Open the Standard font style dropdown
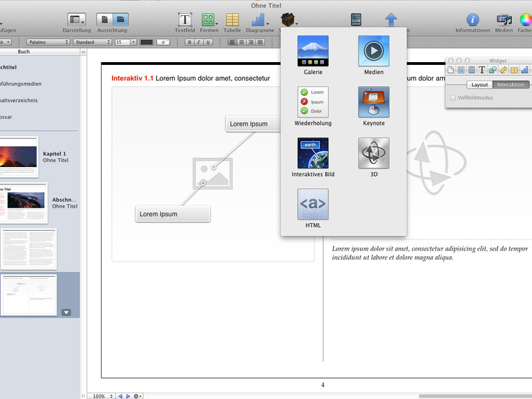The image size is (532, 399). (93, 42)
